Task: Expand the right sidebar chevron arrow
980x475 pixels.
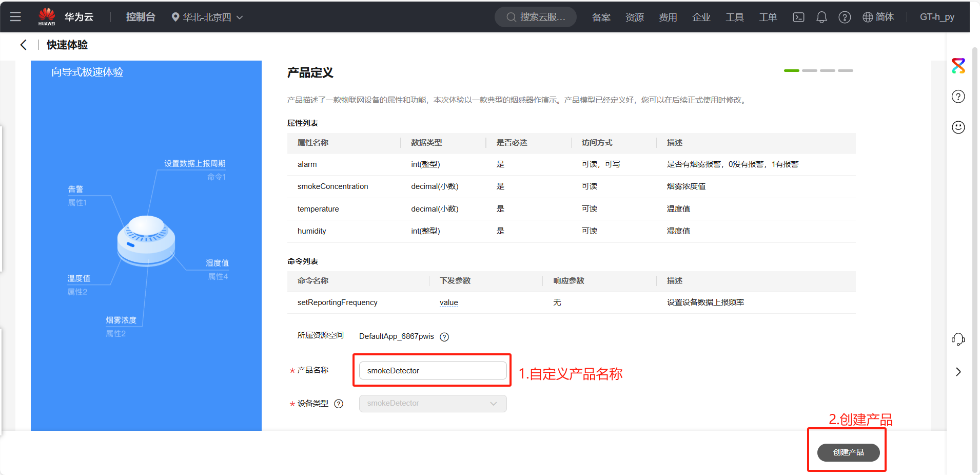Action: tap(958, 372)
